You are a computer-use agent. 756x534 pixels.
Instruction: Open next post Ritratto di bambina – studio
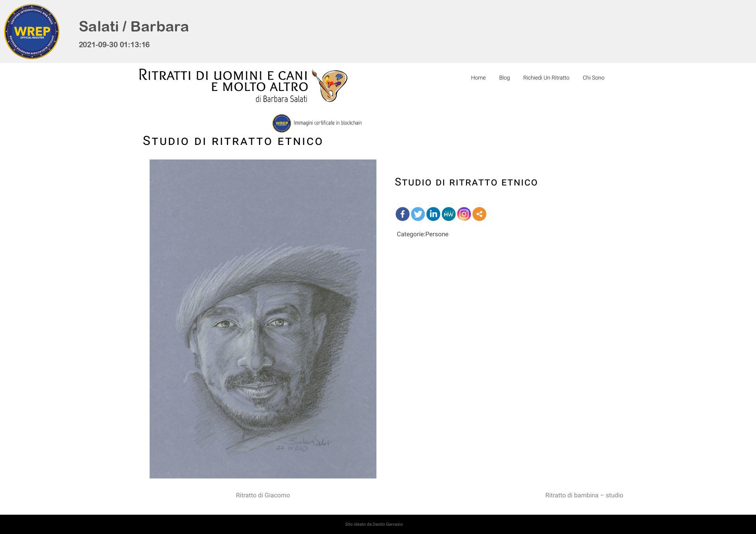[x=584, y=495]
